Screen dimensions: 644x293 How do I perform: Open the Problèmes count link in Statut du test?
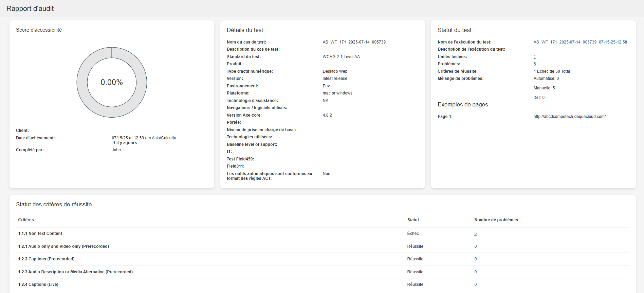tap(535, 64)
